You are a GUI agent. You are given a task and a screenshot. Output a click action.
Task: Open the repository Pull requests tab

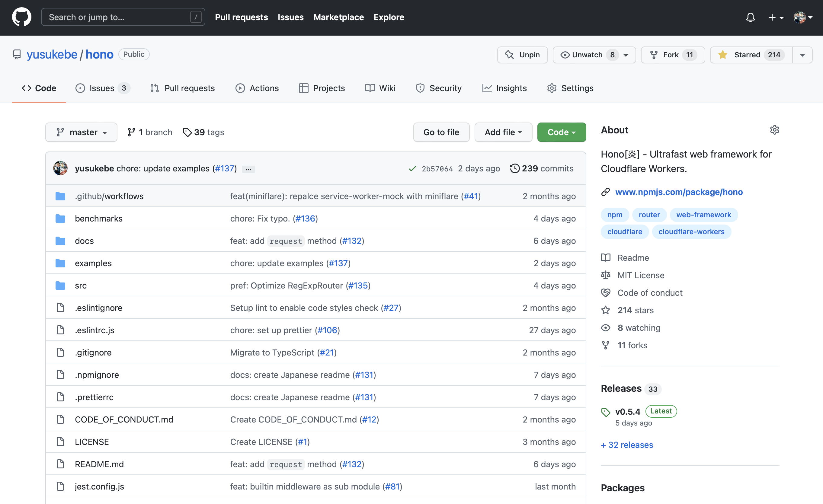pos(182,88)
